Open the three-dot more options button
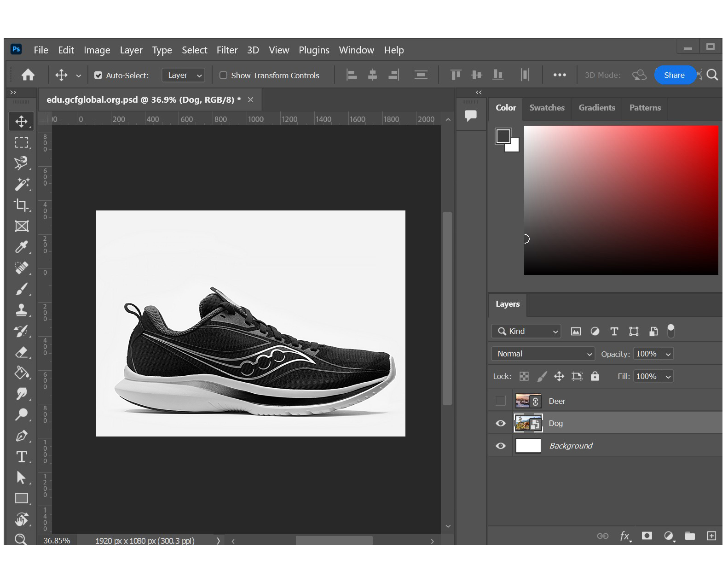The width and height of the screenshot is (728, 583). coord(560,75)
